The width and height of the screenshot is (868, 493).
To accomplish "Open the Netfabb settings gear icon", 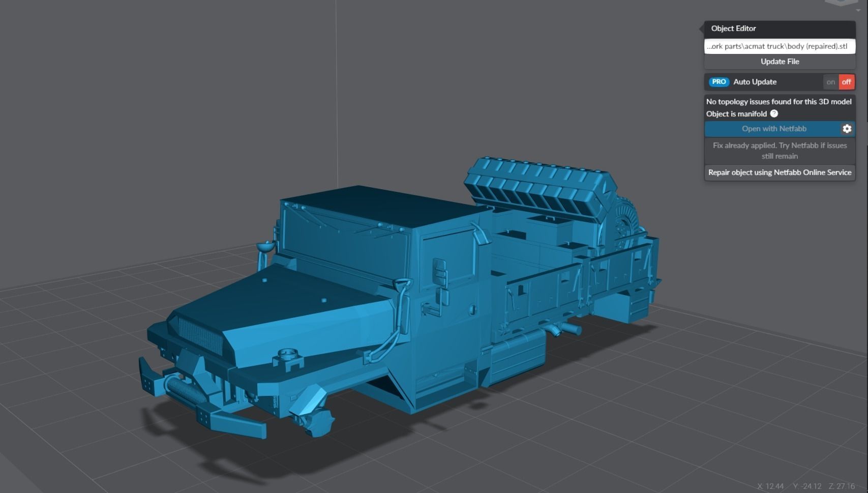I will [x=847, y=129].
